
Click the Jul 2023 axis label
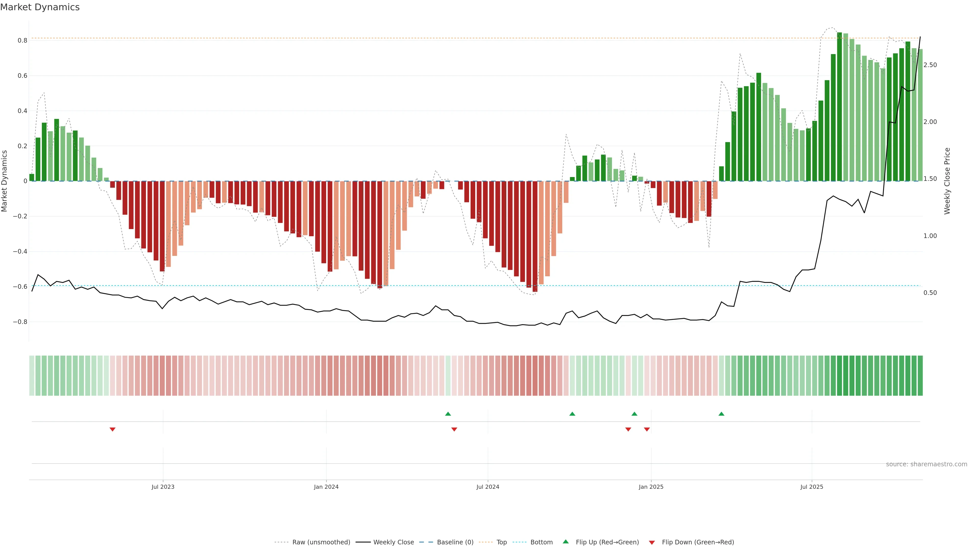pyautogui.click(x=163, y=487)
